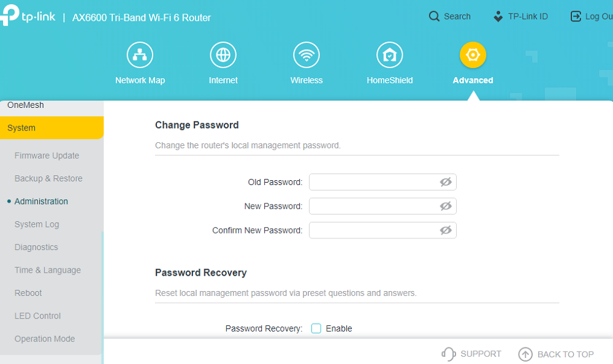Select the Advanced gear icon
Screen dimensions: 613x364
473,55
